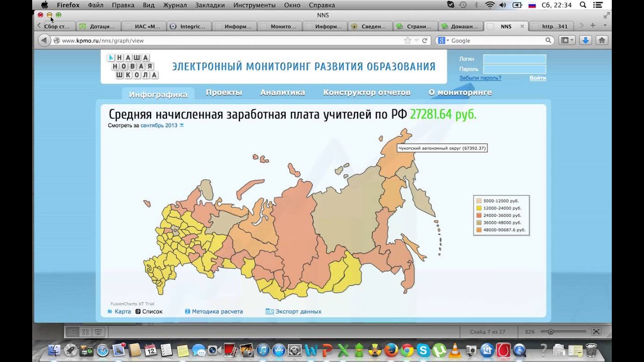Open Google Chrome from the Dock
644x362 pixels.
tap(407, 350)
